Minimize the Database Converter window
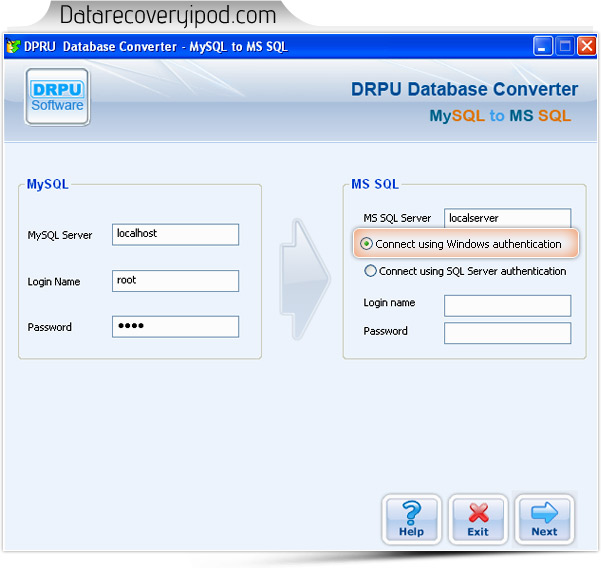 pyautogui.click(x=542, y=46)
